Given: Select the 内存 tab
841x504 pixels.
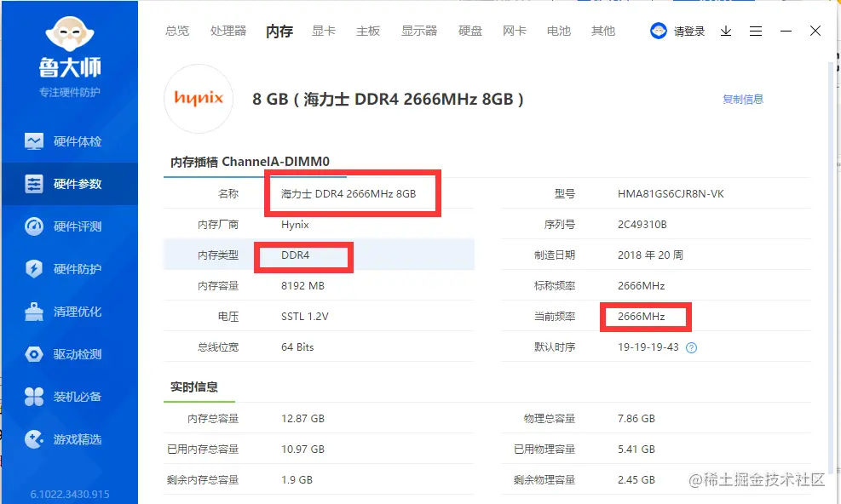Looking at the screenshot, I should [279, 31].
